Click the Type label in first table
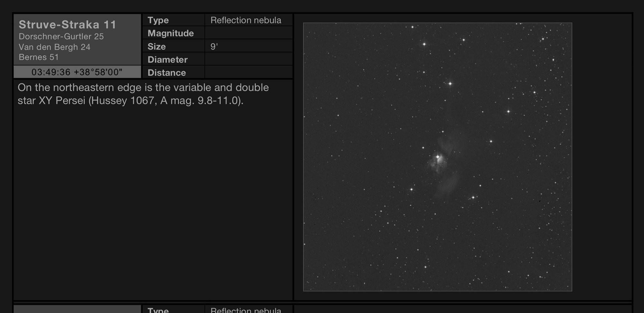 pyautogui.click(x=158, y=20)
